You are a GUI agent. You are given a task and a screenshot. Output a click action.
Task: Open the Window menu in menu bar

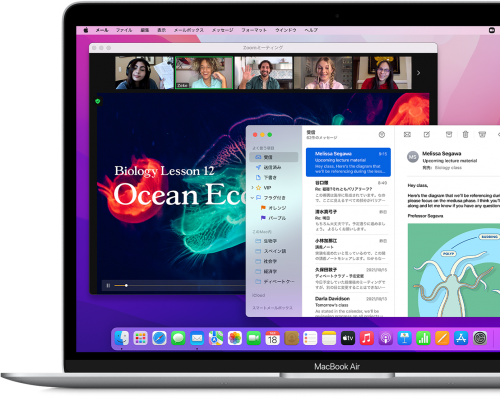click(x=286, y=30)
